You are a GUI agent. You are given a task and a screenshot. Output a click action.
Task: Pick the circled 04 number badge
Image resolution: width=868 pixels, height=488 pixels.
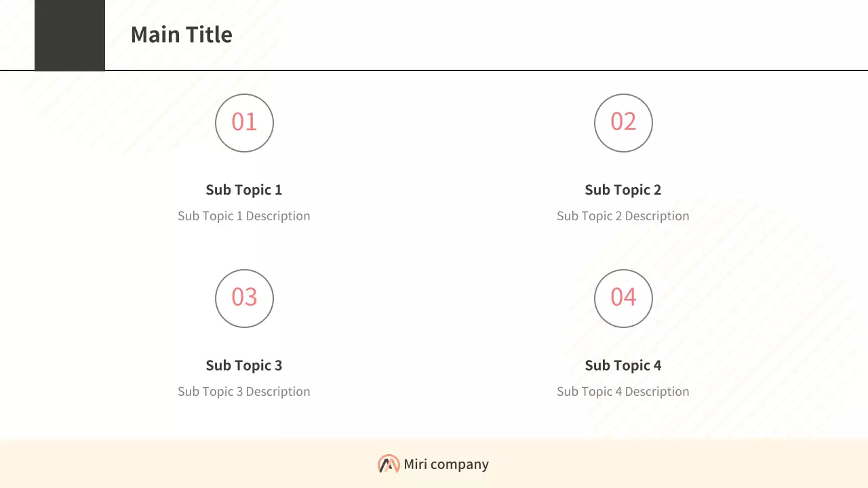click(623, 298)
